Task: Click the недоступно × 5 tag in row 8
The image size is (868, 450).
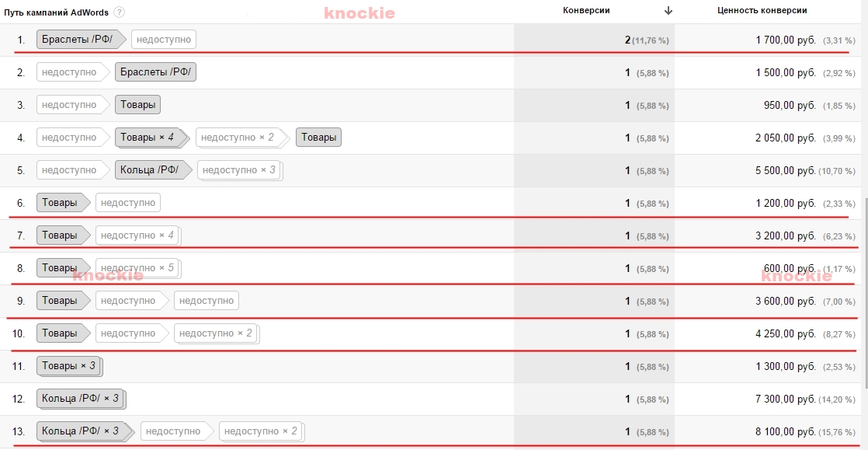Action: pos(138,268)
